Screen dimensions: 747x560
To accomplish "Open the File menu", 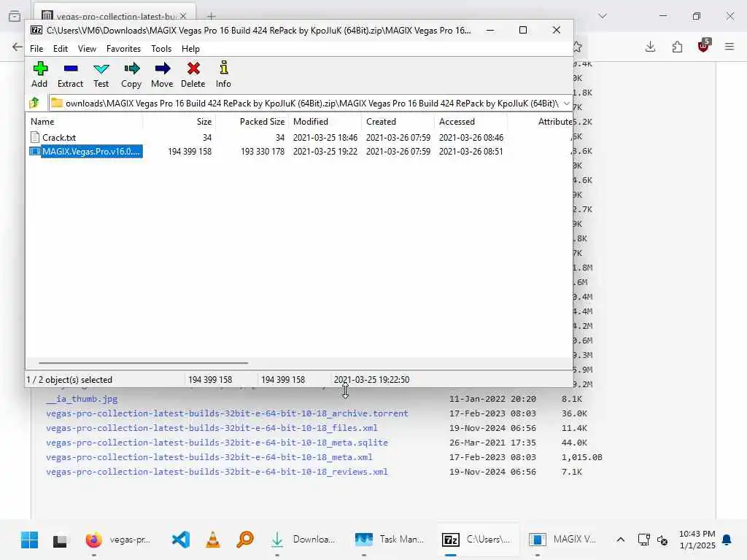I will (36, 49).
